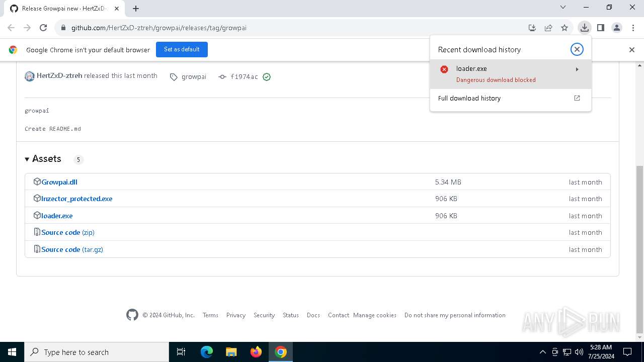Open the Chrome profile avatar
This screenshot has width=644, height=362.
tap(617, 28)
